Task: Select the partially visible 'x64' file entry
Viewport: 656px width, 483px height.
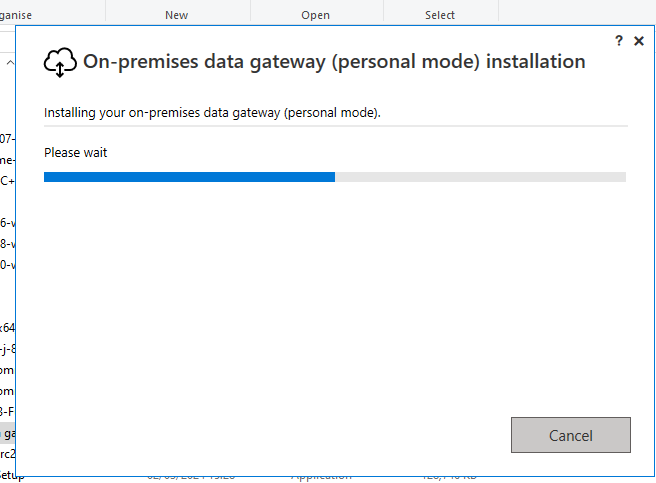Action: (x=8, y=328)
